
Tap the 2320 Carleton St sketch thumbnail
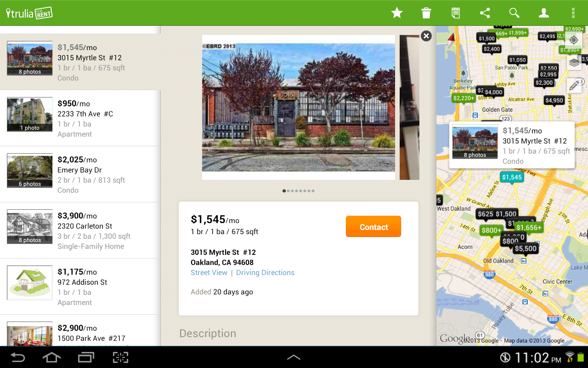coord(30,227)
